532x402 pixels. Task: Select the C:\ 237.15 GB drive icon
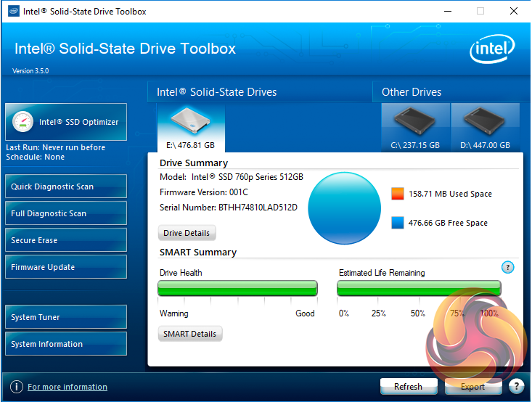(415, 123)
